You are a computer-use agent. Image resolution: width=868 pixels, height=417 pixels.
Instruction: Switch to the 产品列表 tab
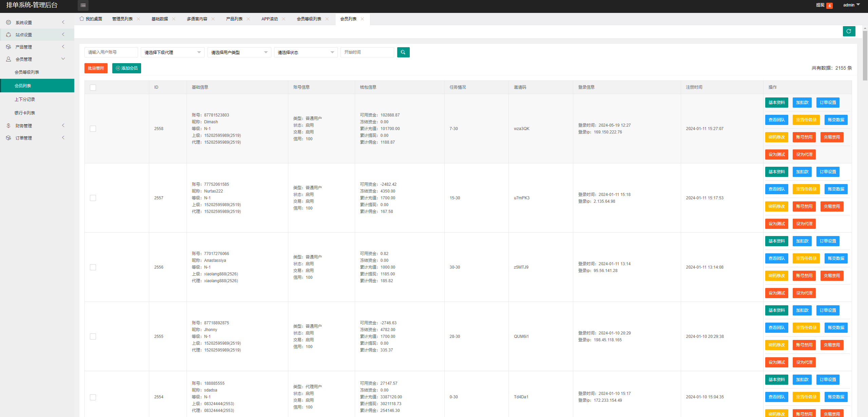(234, 19)
